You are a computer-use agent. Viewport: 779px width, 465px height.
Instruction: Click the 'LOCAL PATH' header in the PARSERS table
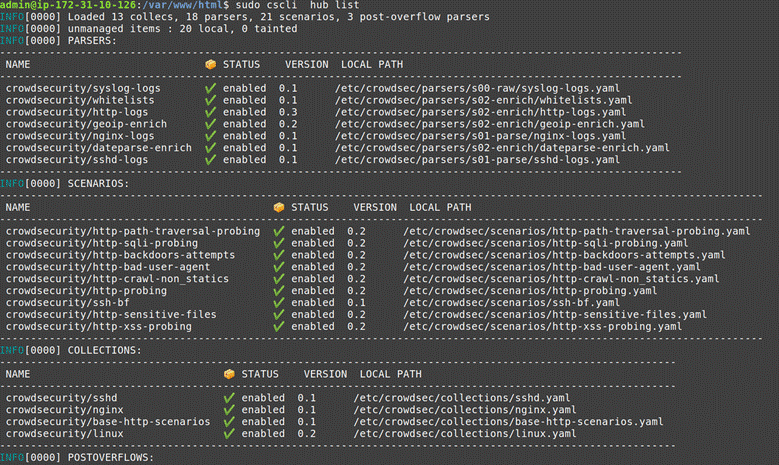coord(372,65)
